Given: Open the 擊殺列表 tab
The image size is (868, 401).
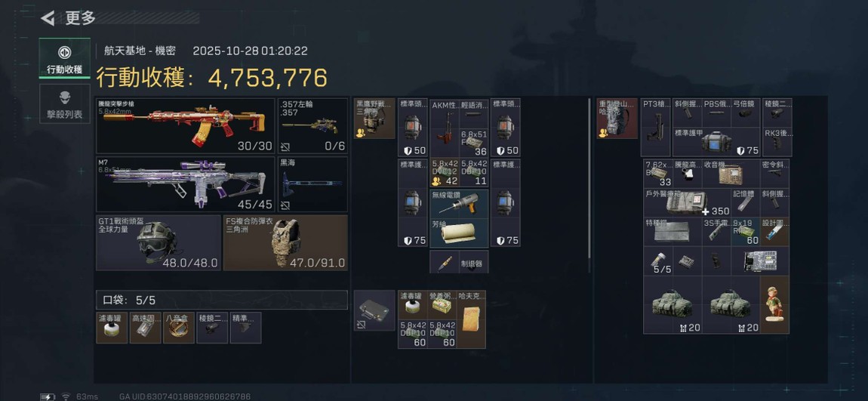Looking at the screenshot, I should coord(64,104).
